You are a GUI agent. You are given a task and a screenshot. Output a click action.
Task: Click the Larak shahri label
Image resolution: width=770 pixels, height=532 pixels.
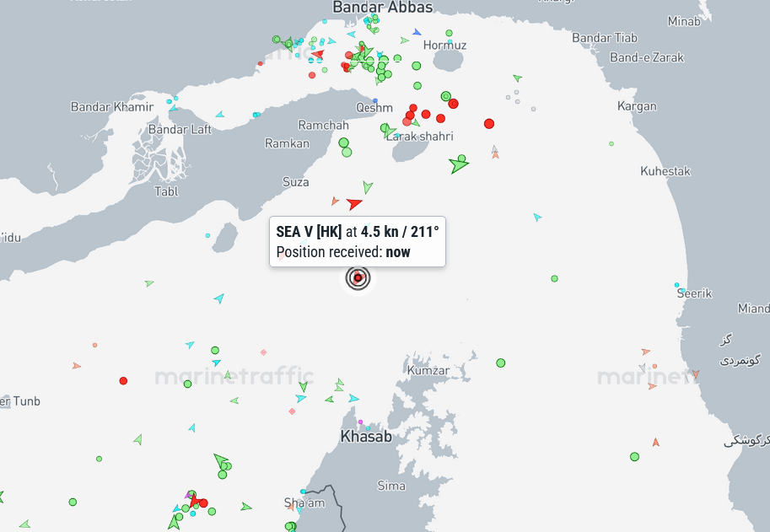point(419,137)
